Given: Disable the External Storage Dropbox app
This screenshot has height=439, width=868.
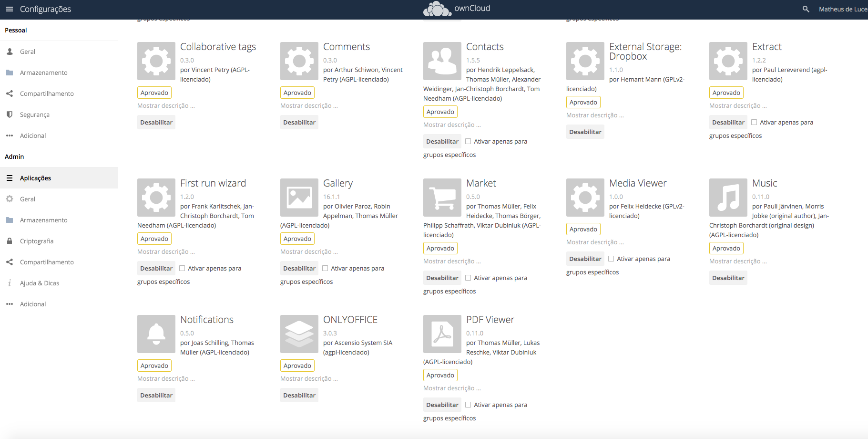Looking at the screenshot, I should click(x=585, y=132).
